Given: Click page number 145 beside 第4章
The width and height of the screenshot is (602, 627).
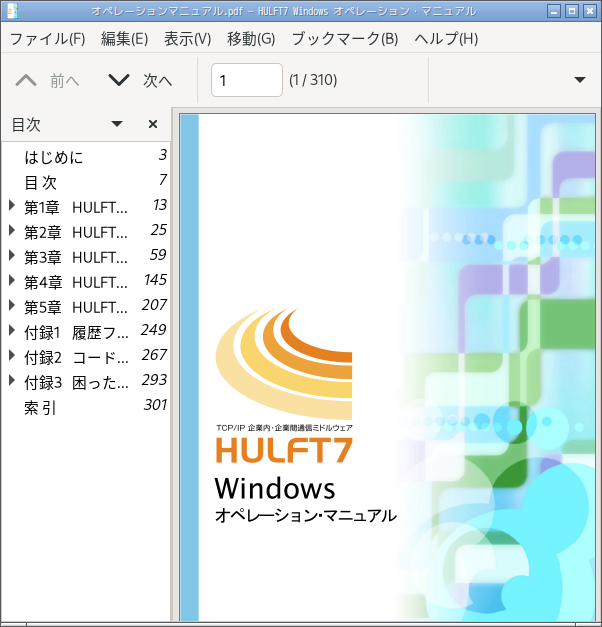Looking at the screenshot, I should pos(155,280).
